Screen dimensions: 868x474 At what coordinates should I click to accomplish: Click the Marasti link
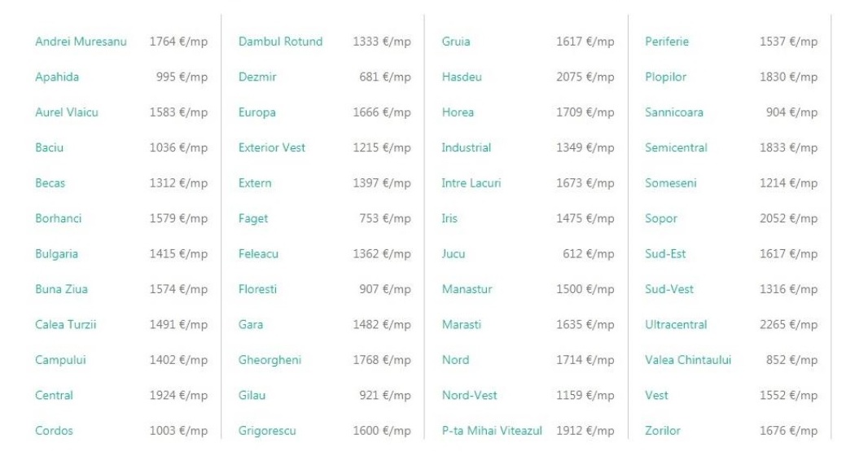tap(461, 324)
